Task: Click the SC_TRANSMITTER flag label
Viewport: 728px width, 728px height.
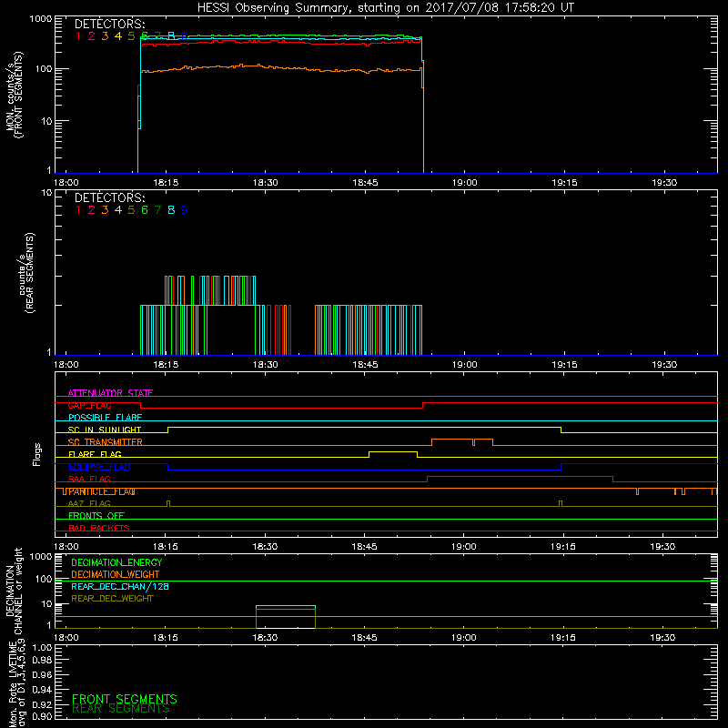Action: tap(106, 442)
